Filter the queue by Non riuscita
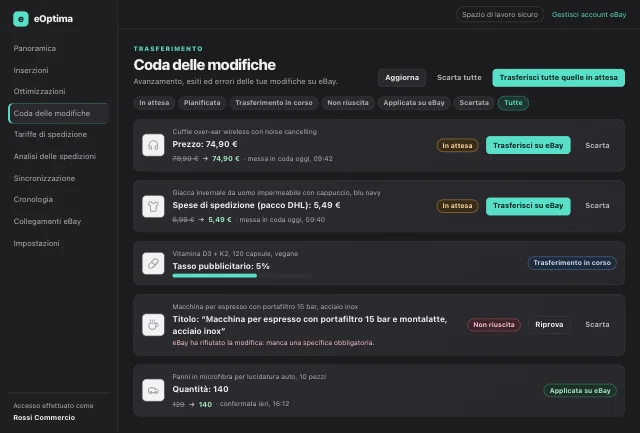Viewport: 640px width, 433px height. (x=348, y=103)
